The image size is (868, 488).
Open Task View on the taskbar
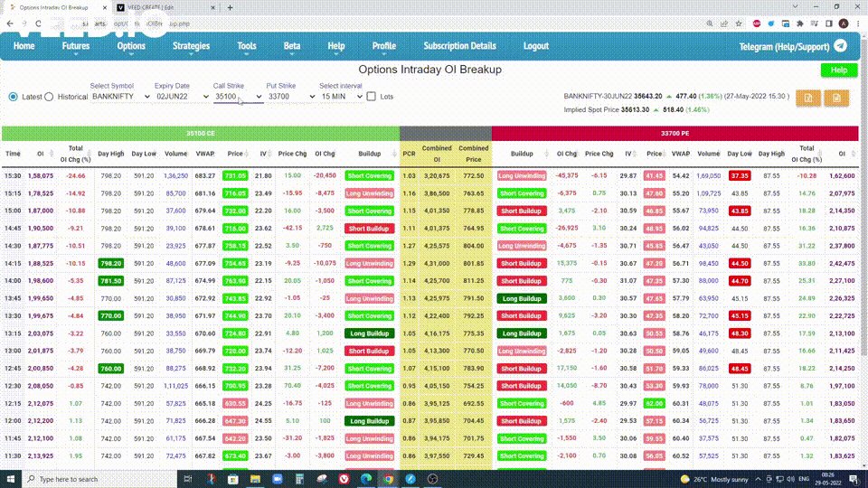click(188, 479)
